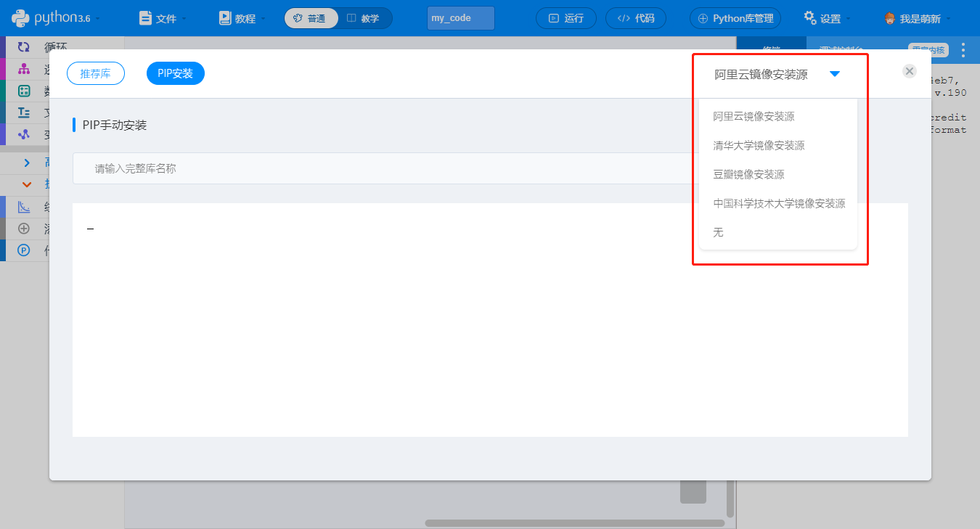Screen dimensions: 980x529
Task: Switch to 教学 mode
Action: coord(364,18)
